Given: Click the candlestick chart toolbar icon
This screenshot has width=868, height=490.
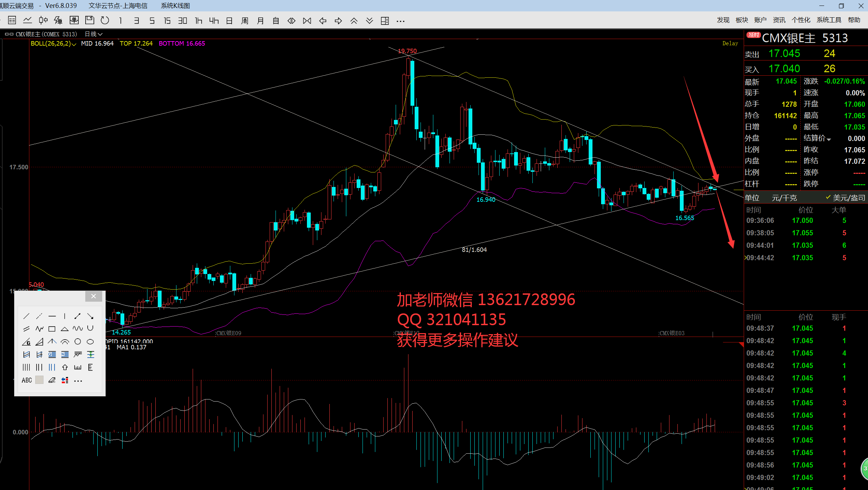Looking at the screenshot, I should click(x=43, y=21).
